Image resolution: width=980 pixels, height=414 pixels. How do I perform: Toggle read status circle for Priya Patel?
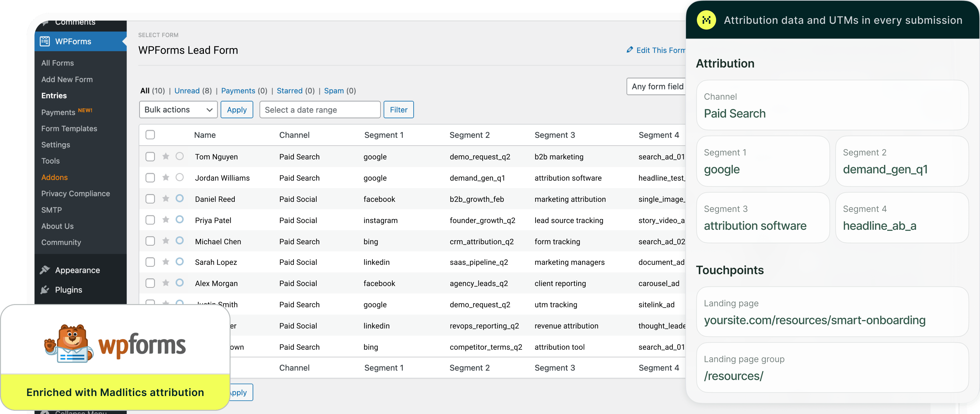[x=179, y=220]
